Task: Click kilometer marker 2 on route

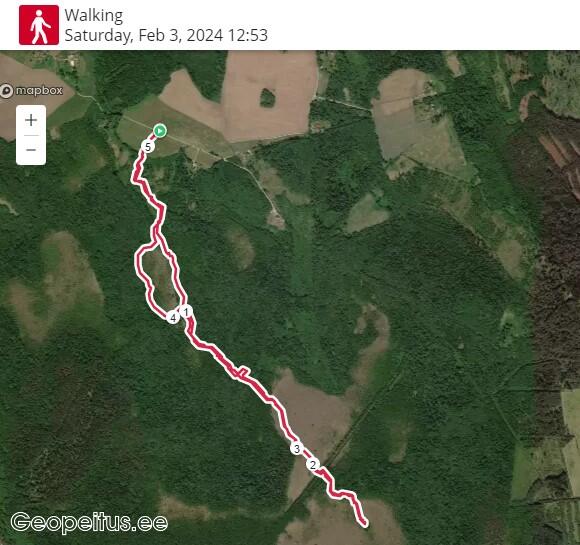Action: [313, 465]
